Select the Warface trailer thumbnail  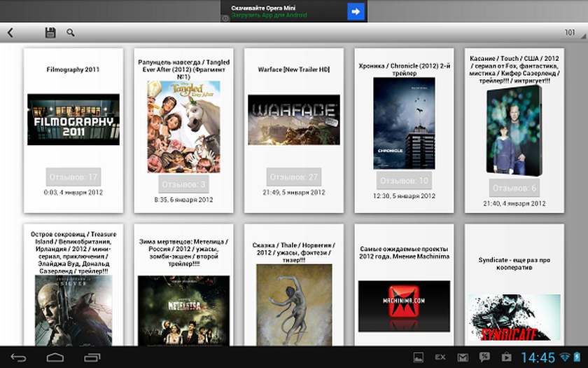point(293,120)
